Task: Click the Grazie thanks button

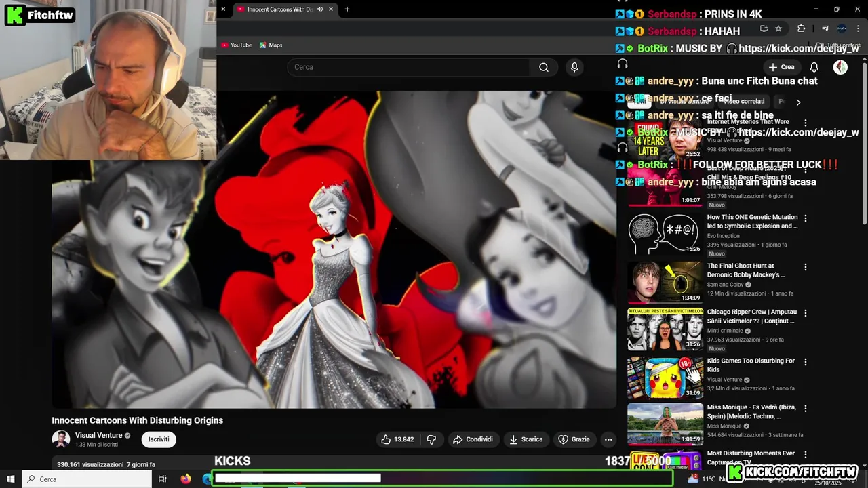Action: (x=574, y=439)
